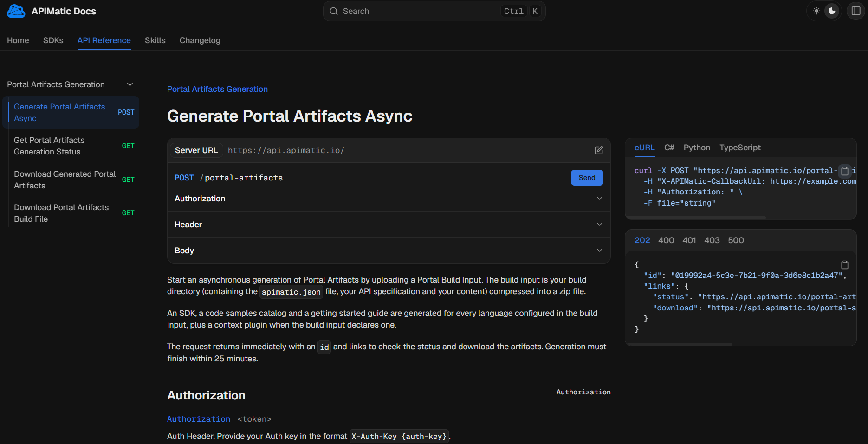Select the TypeScript code tab

740,148
